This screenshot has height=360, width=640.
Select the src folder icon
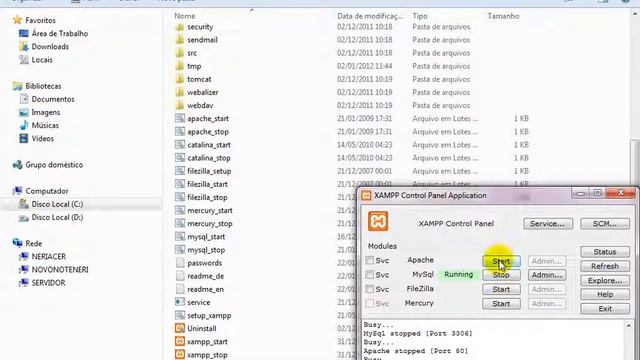tap(180, 53)
